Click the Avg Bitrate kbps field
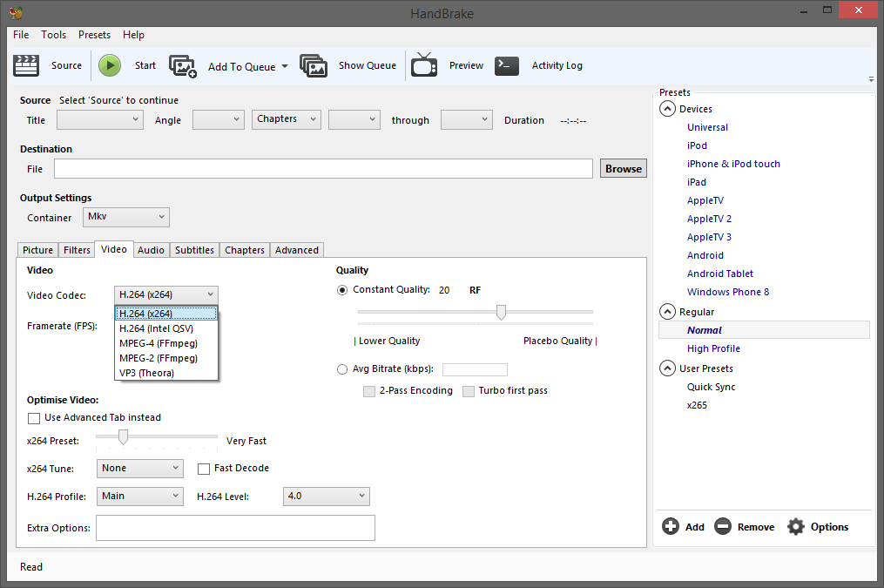The image size is (884, 588). pos(475,370)
